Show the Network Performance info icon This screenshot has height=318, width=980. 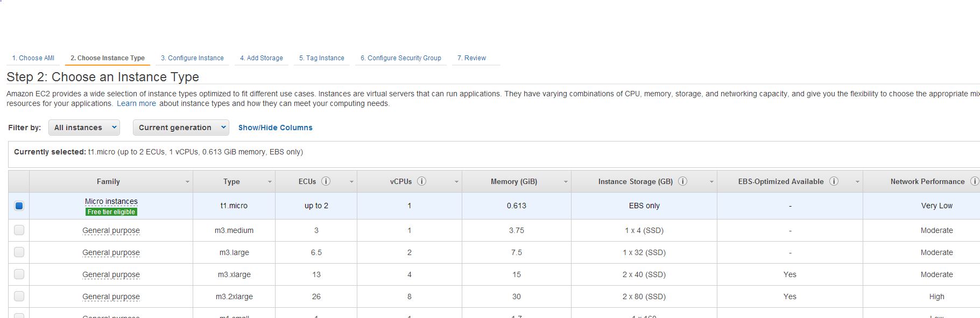[974, 181]
